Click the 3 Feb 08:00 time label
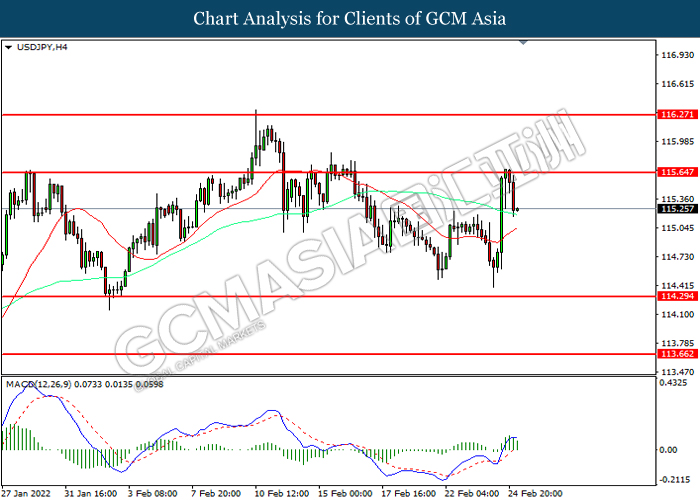Viewport: 700px width, 500px height. (x=153, y=493)
